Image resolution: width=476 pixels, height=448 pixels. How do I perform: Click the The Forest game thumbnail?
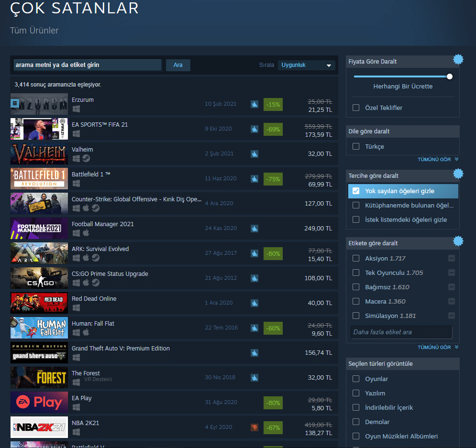coord(39,378)
